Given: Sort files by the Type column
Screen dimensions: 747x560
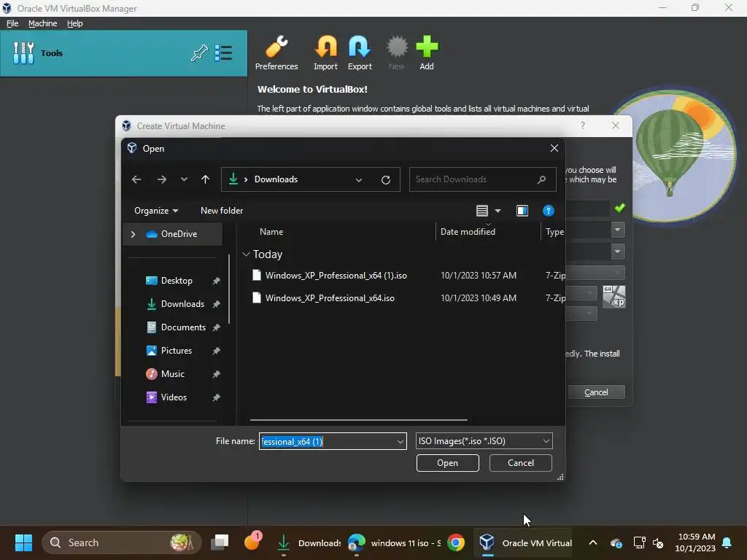Looking at the screenshot, I should (554, 232).
